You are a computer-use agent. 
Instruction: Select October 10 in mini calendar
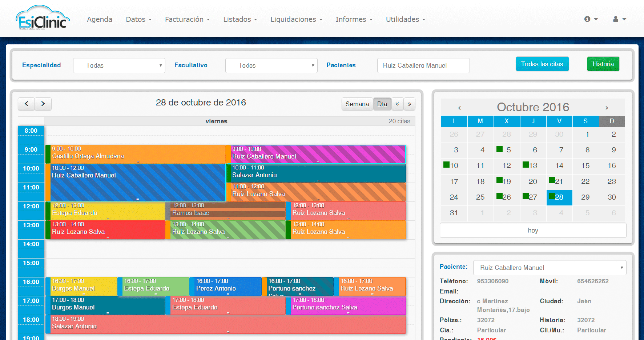tap(454, 166)
